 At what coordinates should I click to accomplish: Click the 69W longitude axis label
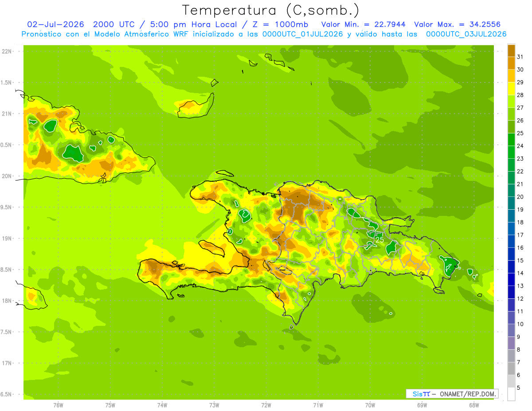pyautogui.click(x=422, y=405)
